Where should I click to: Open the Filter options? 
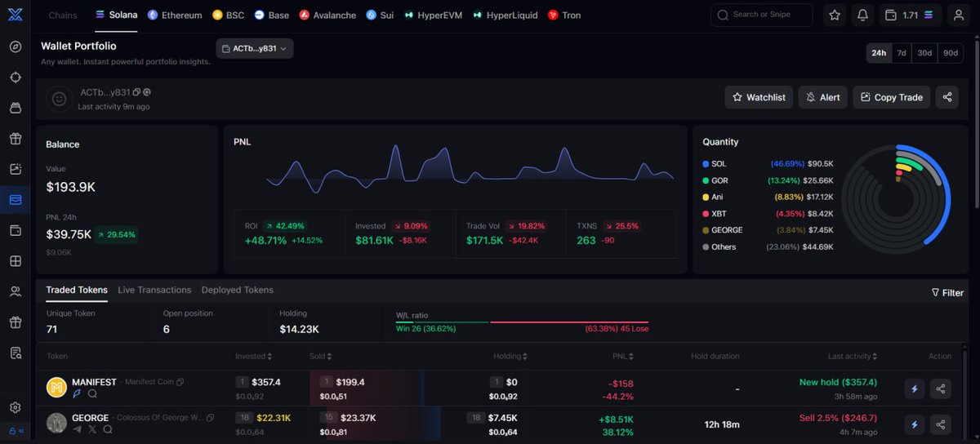point(947,292)
